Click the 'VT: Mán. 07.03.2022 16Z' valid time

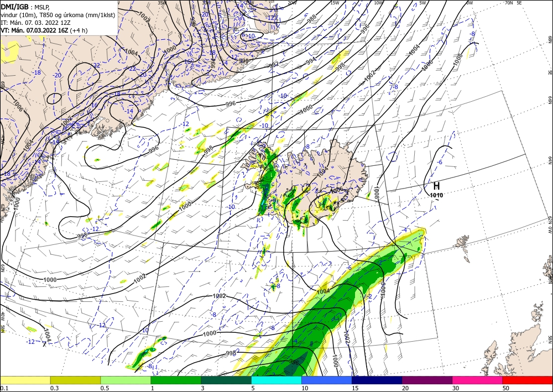(34, 30)
